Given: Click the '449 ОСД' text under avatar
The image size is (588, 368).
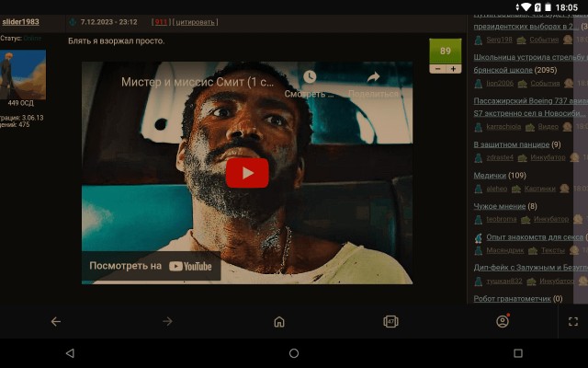Looking at the screenshot, I should coord(20,103).
